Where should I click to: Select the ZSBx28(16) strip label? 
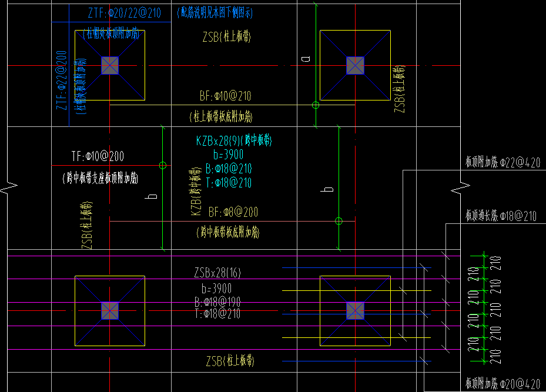point(217,273)
